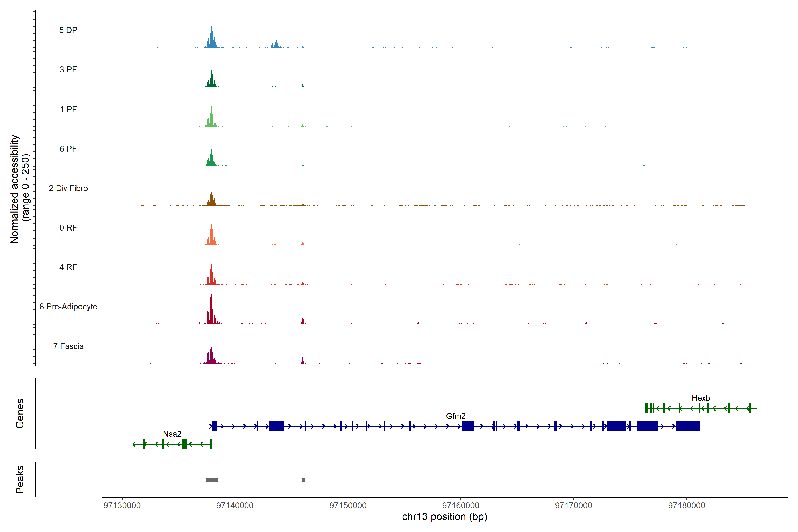The width and height of the screenshot is (798, 532).
Task: Click the 97150000 axis tick label
Action: coord(348,506)
